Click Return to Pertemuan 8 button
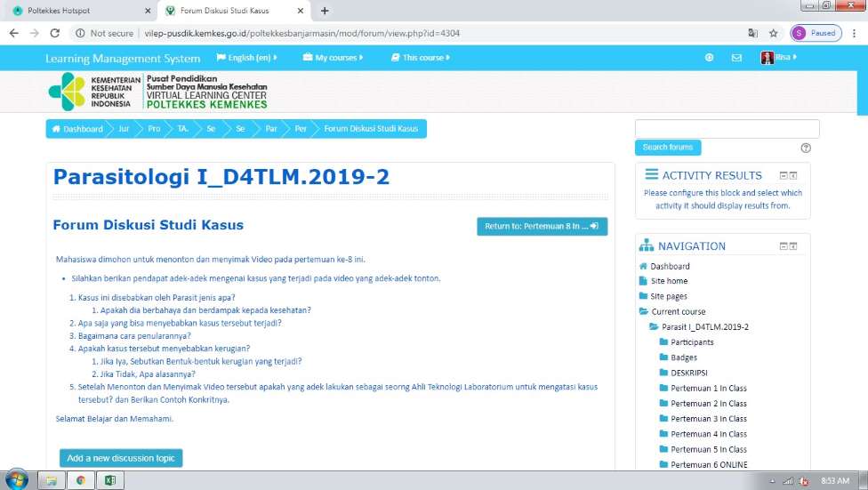Viewport: 868px width, 490px height. point(542,227)
